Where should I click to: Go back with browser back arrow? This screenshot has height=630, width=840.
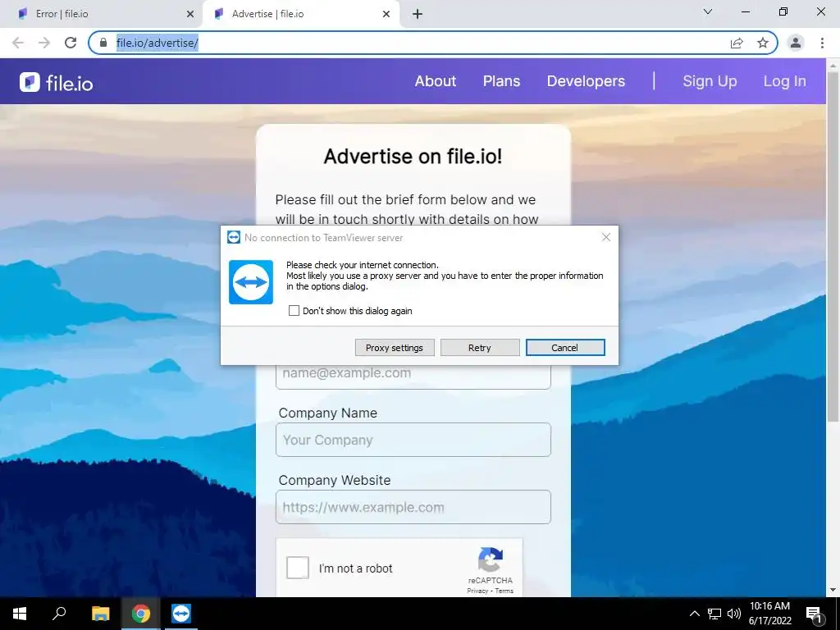point(18,43)
